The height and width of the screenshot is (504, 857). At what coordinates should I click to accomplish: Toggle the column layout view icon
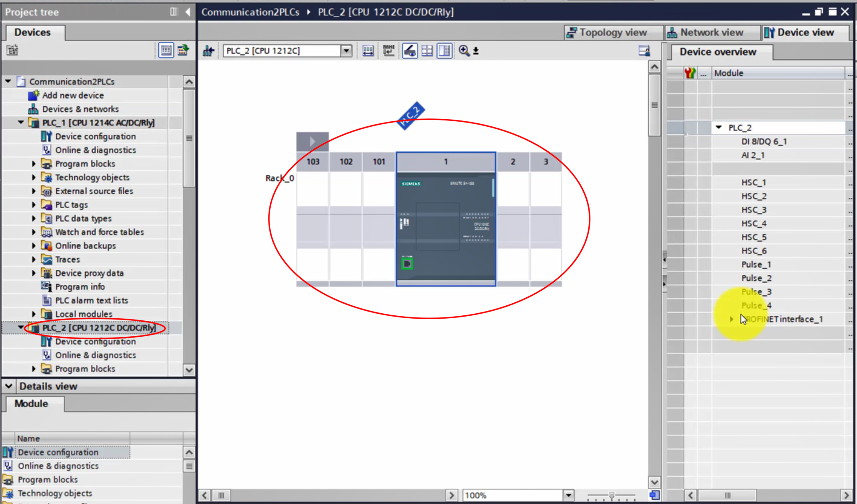pyautogui.click(x=444, y=51)
